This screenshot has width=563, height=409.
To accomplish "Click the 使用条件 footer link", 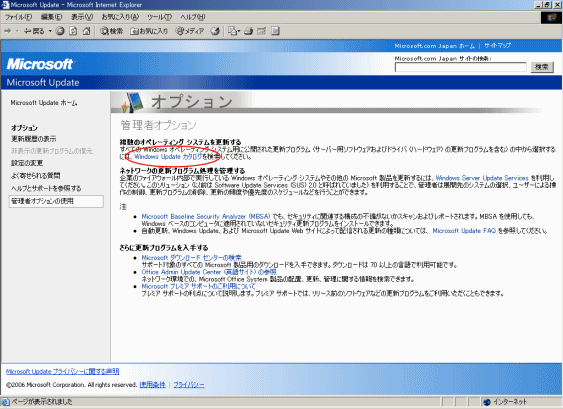I will click(x=153, y=385).
